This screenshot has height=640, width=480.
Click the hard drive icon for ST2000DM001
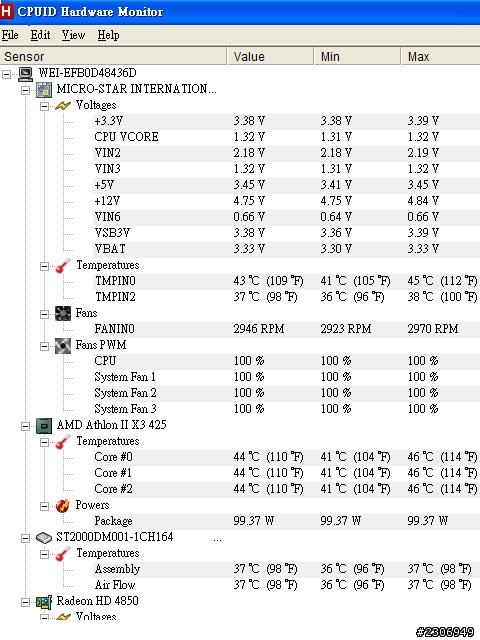coord(44,538)
